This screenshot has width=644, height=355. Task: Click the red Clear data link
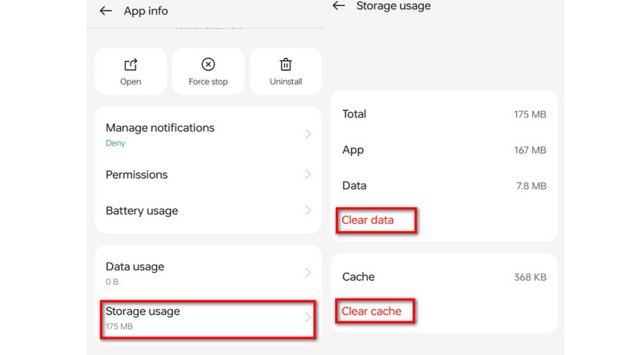(367, 220)
